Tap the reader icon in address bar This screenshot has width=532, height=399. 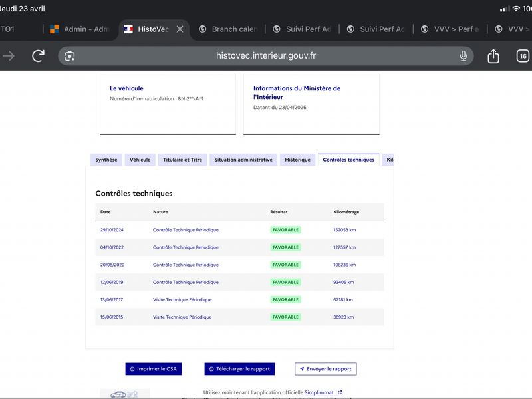pyautogui.click(x=70, y=56)
